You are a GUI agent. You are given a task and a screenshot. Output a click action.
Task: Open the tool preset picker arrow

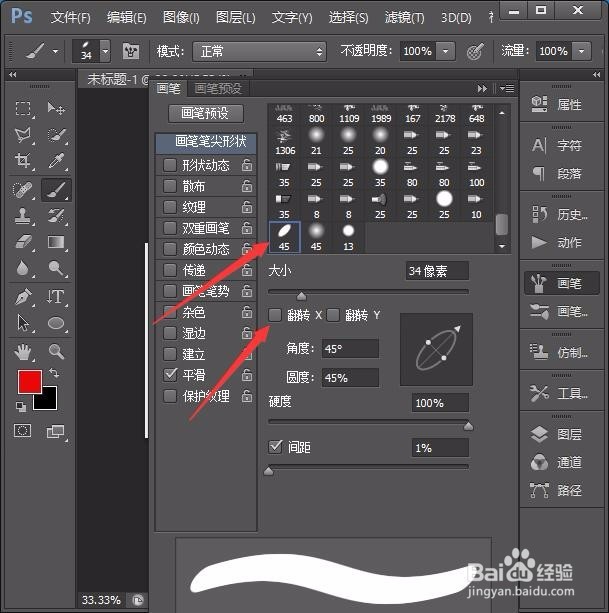click(56, 51)
